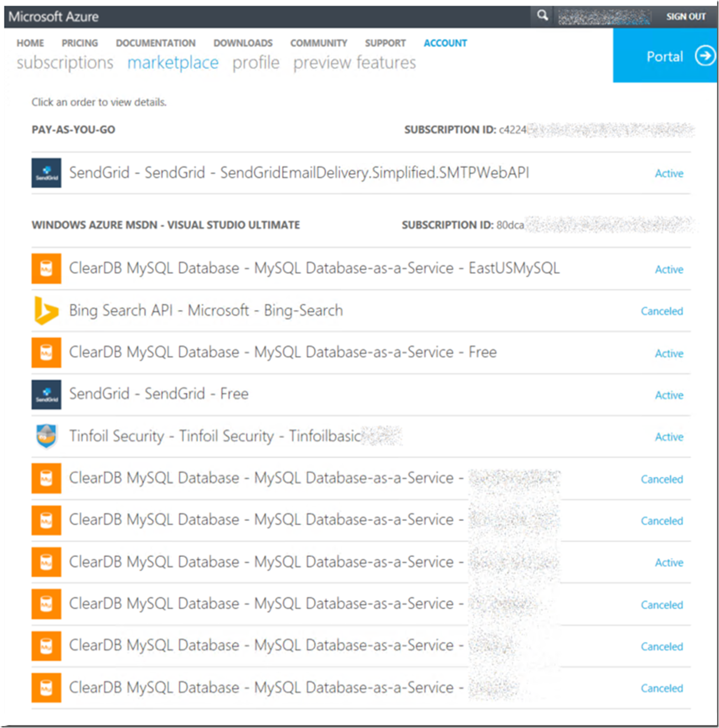Image resolution: width=719 pixels, height=728 pixels.
Task: Click the Microsoft Azure logo text
Action: point(53,16)
